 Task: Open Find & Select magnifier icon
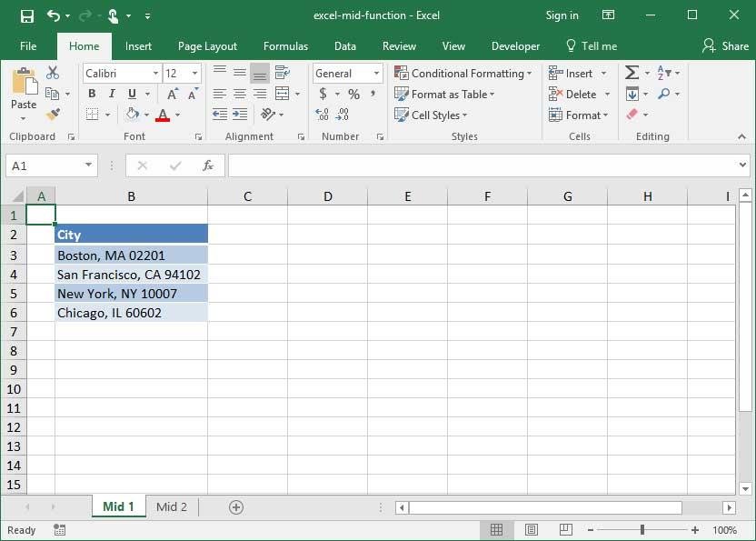[x=664, y=94]
